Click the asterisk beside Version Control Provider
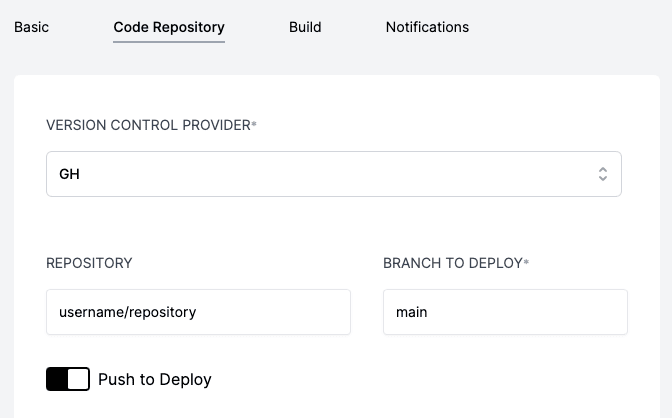The width and height of the screenshot is (672, 418). [254, 123]
